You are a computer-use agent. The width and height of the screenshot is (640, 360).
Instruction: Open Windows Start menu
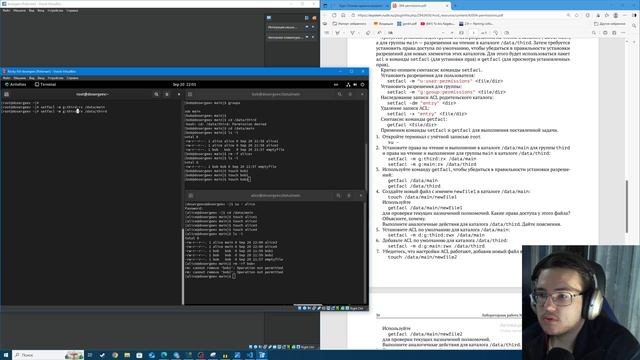point(6,355)
